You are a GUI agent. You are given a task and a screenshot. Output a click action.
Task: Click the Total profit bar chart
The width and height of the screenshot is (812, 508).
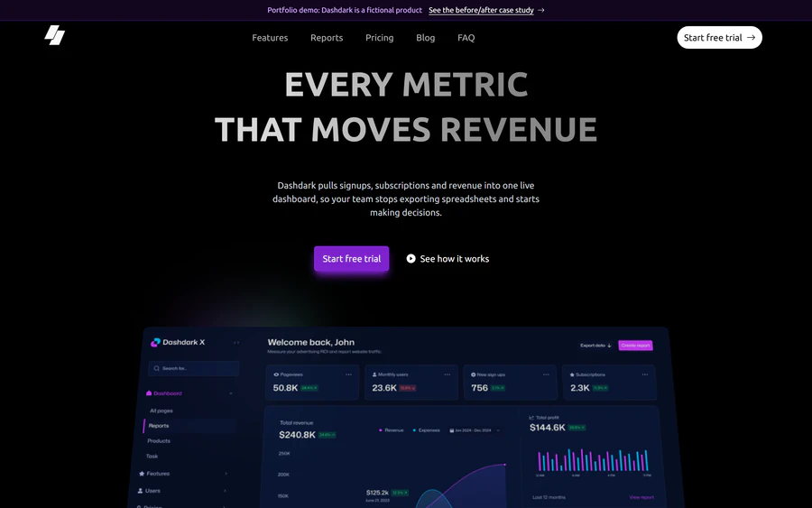click(x=594, y=460)
